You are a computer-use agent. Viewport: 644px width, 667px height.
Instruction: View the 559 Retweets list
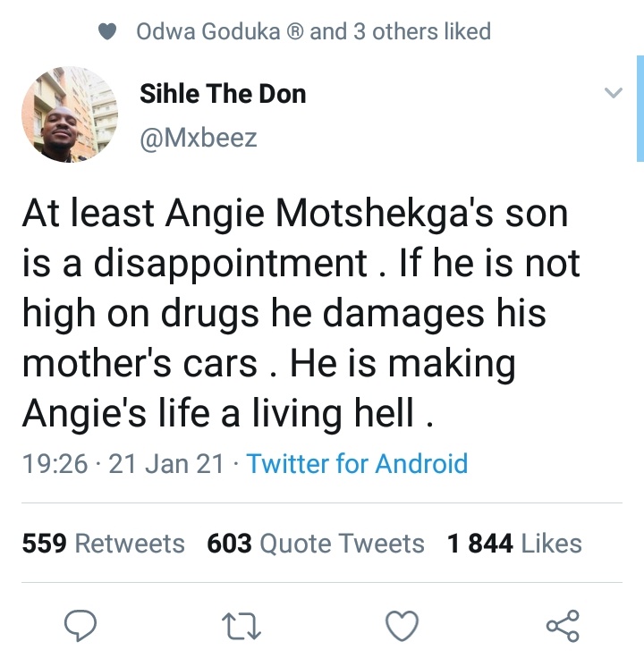click(x=103, y=544)
